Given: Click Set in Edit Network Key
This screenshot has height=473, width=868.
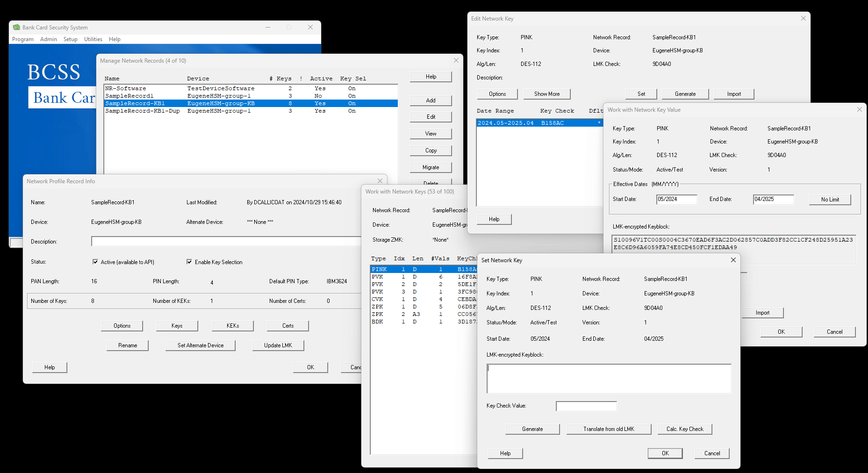Looking at the screenshot, I should [641, 94].
